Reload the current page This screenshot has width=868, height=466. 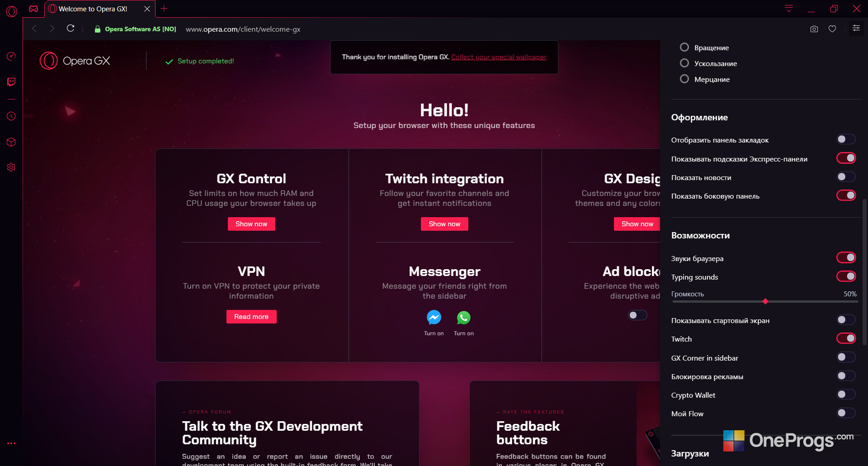pyautogui.click(x=71, y=29)
